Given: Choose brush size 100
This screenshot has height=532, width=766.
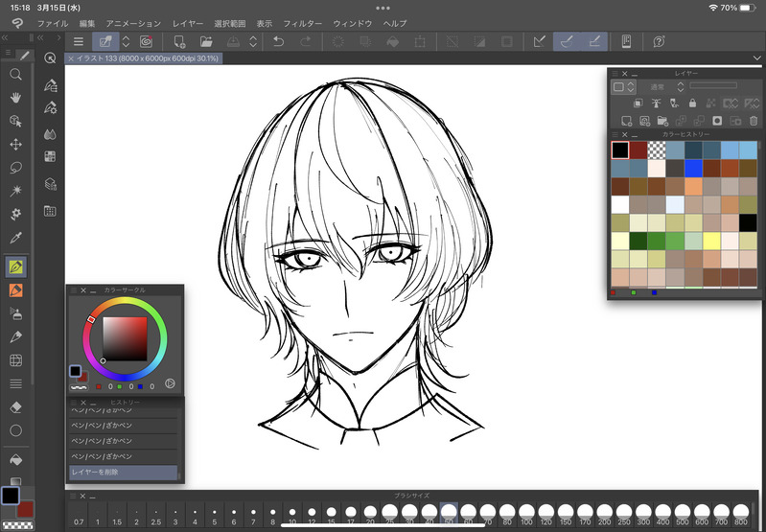Looking at the screenshot, I should (x=526, y=515).
